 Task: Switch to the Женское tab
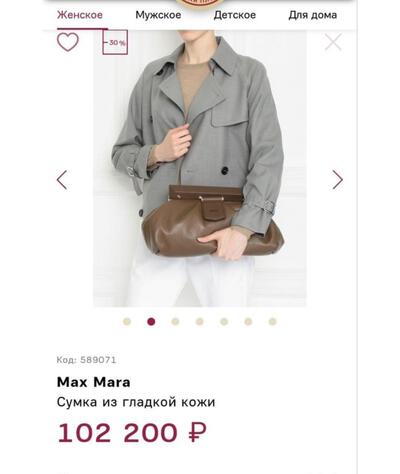point(80,15)
